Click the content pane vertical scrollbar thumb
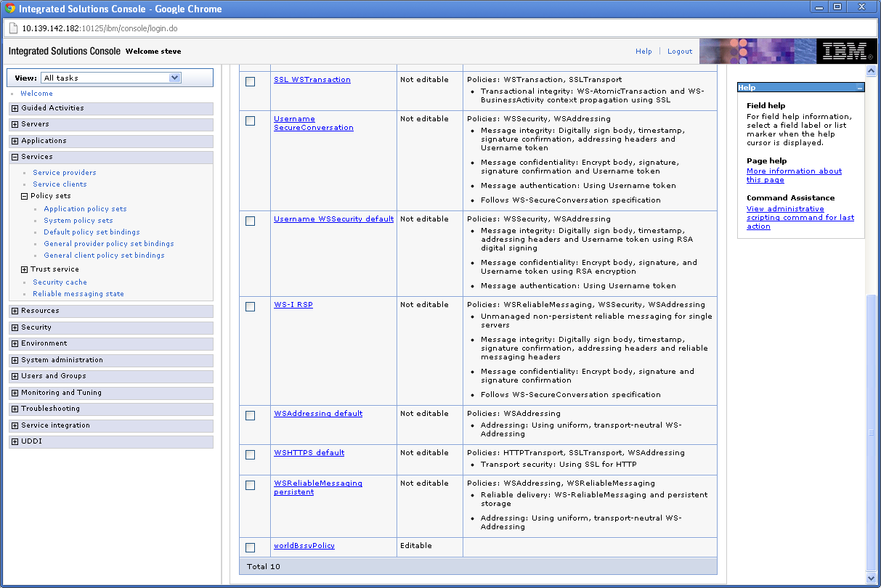 point(872,433)
